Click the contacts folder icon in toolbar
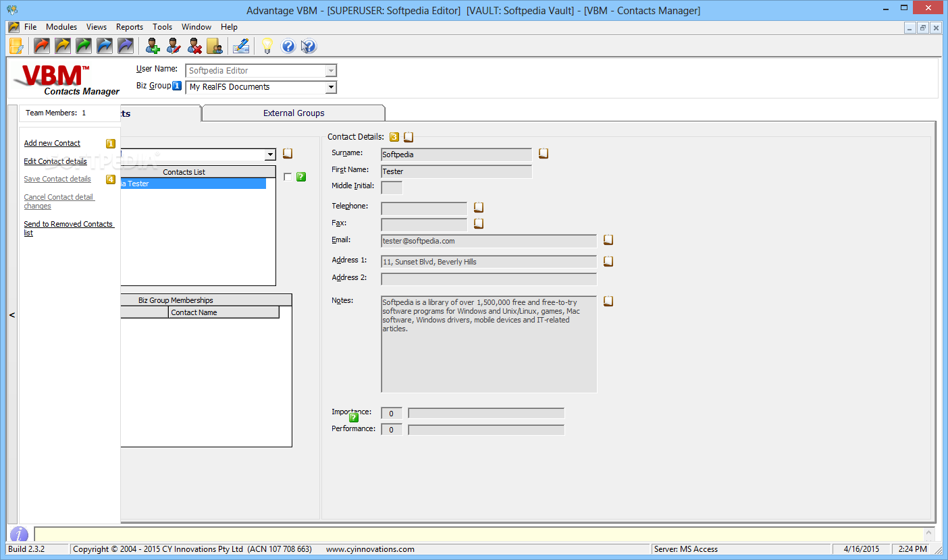This screenshot has height=560, width=948. 215,46
